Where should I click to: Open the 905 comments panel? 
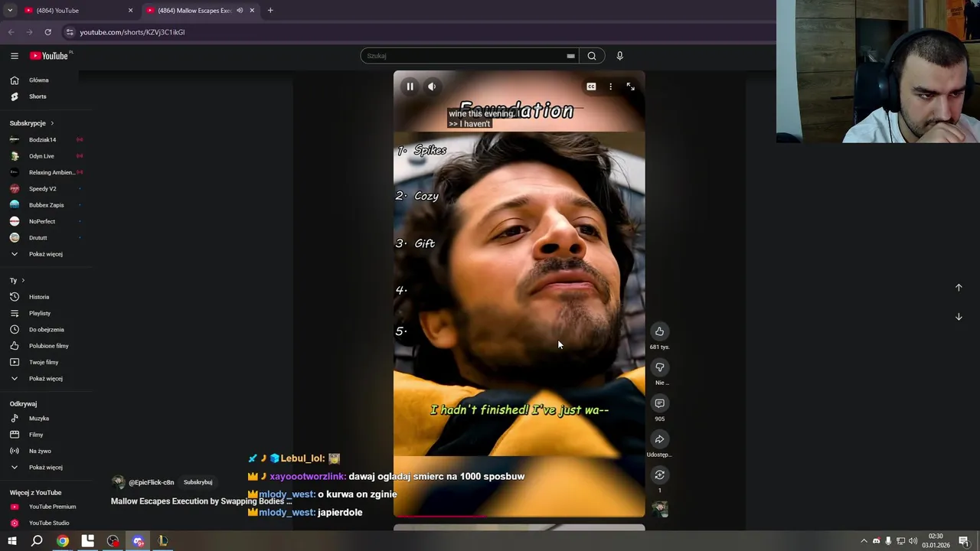tap(659, 403)
